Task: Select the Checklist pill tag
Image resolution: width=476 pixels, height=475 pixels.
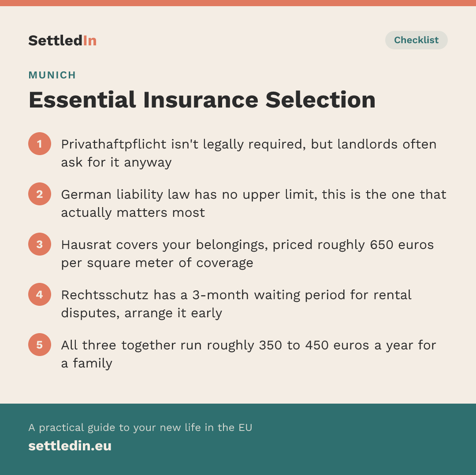Action: click(x=416, y=40)
